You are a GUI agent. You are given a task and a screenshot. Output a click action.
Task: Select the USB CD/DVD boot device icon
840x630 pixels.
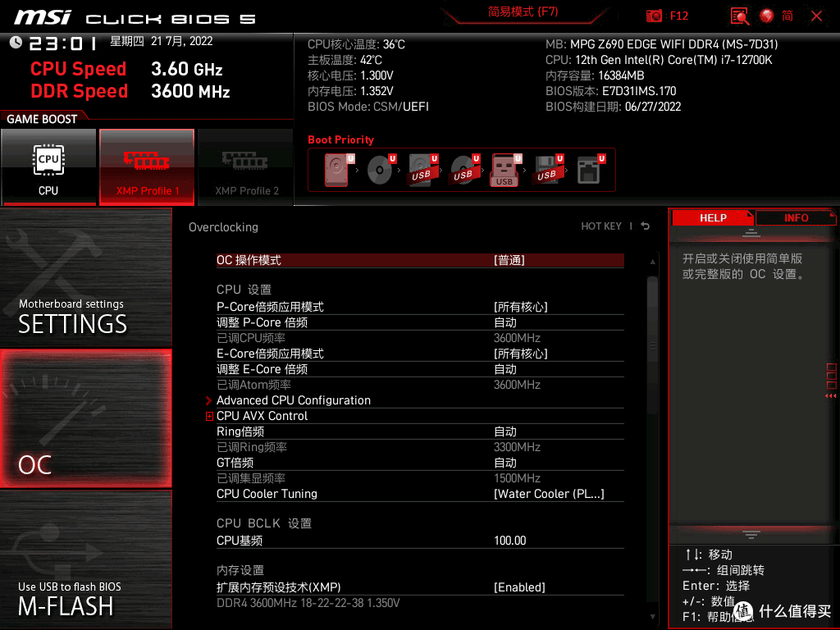coord(465,169)
